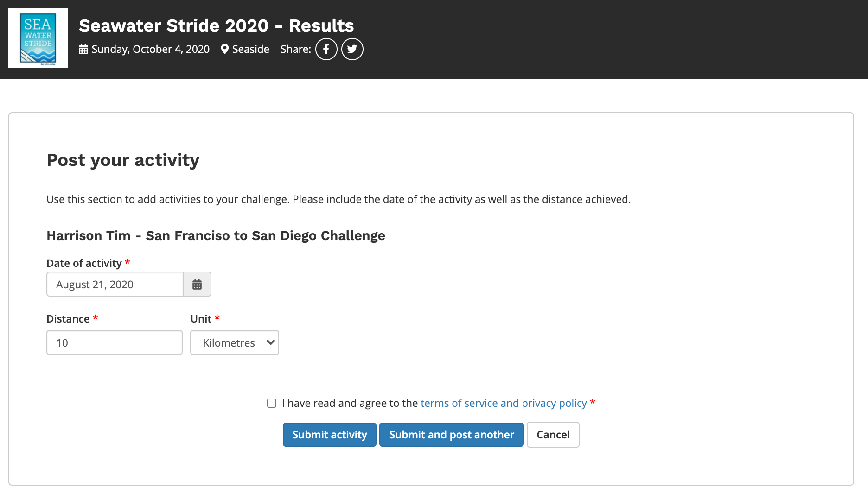Click the Seawater Stride logo
The width and height of the screenshot is (868, 494).
(38, 38)
